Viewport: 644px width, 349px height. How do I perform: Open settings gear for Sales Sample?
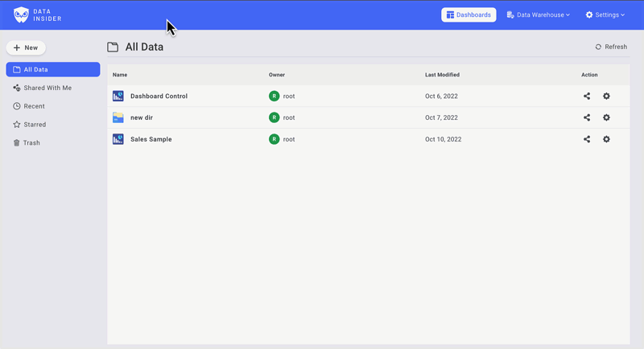tap(606, 140)
